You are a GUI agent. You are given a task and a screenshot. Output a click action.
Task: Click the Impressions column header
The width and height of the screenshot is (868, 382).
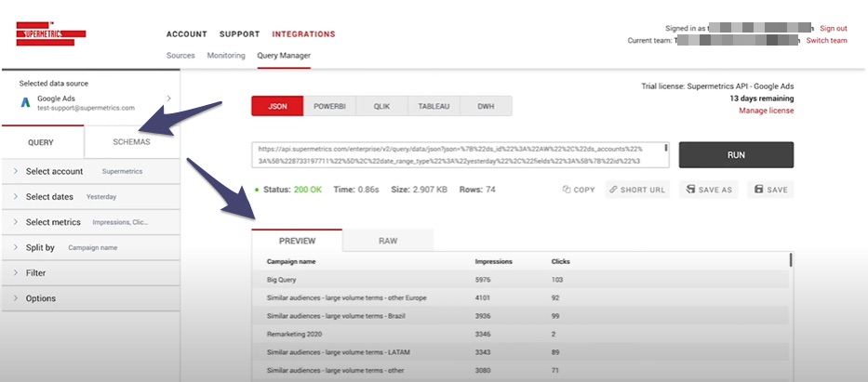tap(494, 261)
